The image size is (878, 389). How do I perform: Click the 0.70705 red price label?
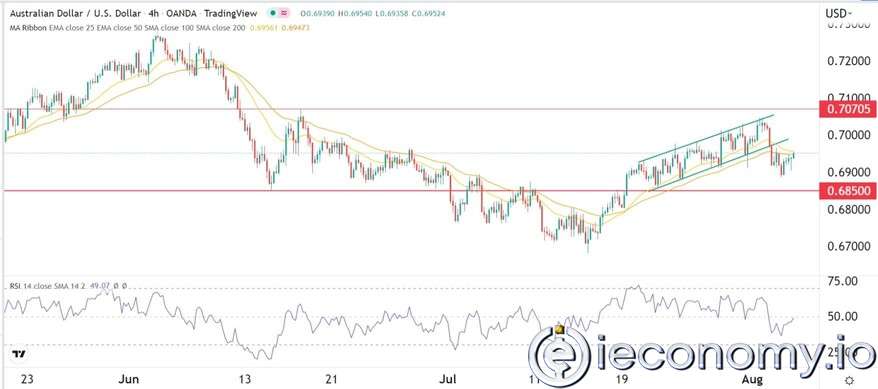tap(847, 109)
